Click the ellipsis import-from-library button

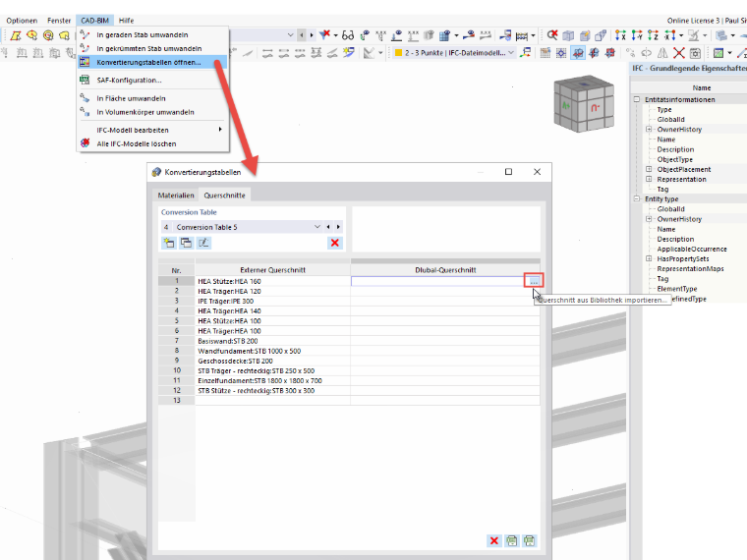(534, 281)
